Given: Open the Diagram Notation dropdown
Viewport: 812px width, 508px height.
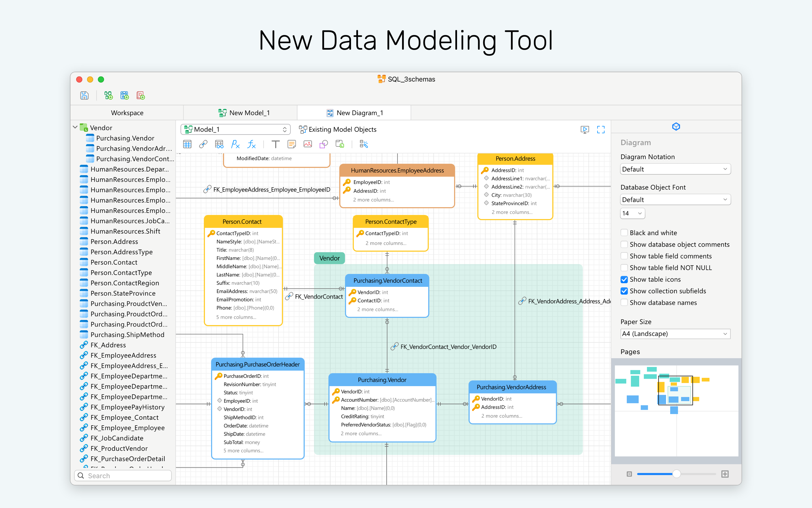Looking at the screenshot, I should pos(675,169).
